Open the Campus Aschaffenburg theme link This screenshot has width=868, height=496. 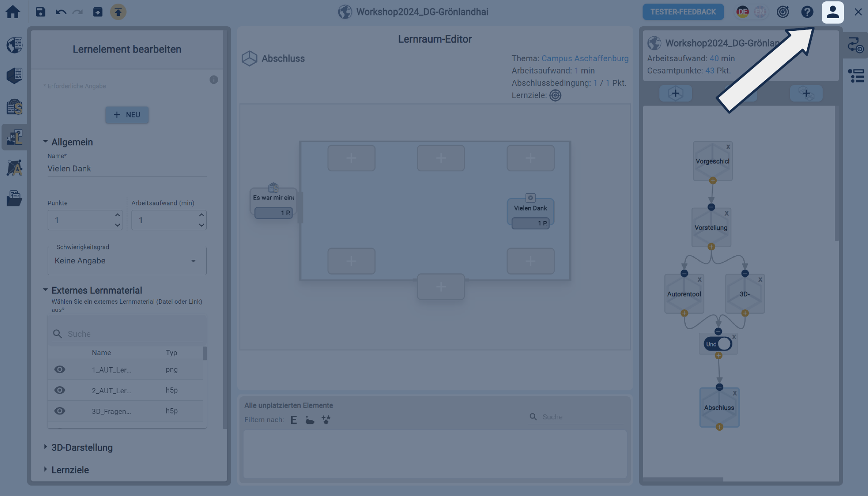[x=585, y=58]
